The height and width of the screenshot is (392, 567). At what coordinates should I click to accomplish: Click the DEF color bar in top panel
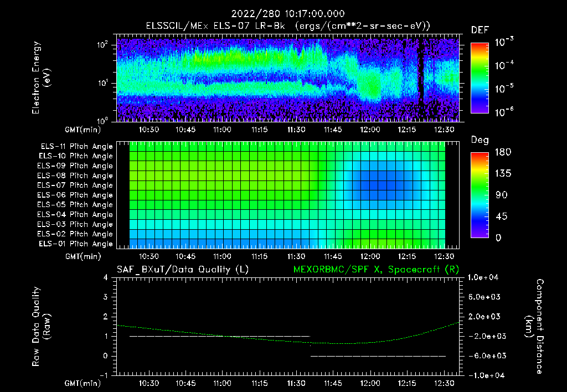[480, 78]
